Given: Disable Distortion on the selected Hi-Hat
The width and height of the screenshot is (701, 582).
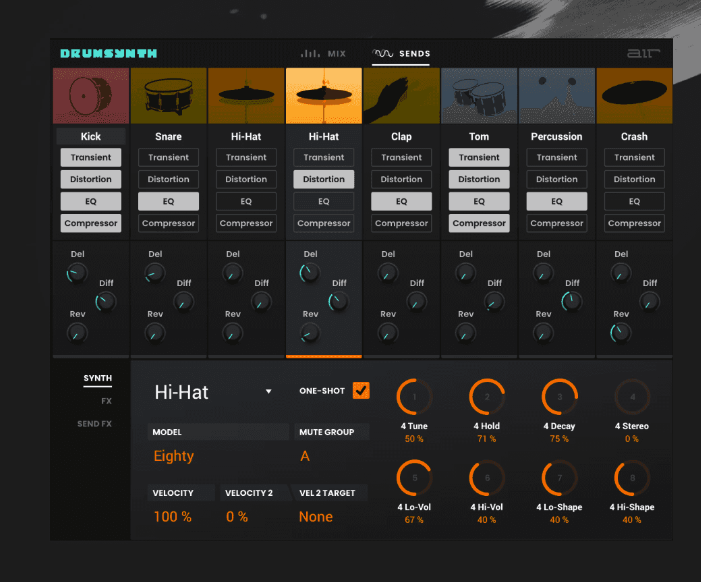Looking at the screenshot, I should 324,179.
